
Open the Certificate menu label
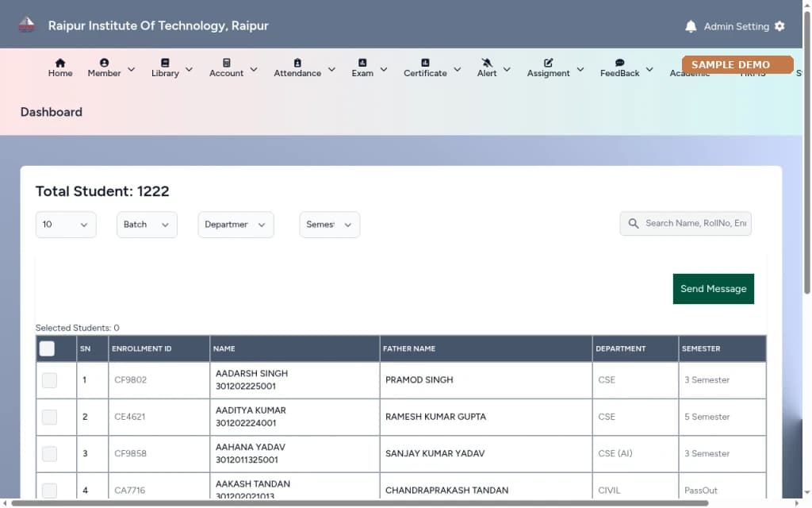(x=425, y=74)
